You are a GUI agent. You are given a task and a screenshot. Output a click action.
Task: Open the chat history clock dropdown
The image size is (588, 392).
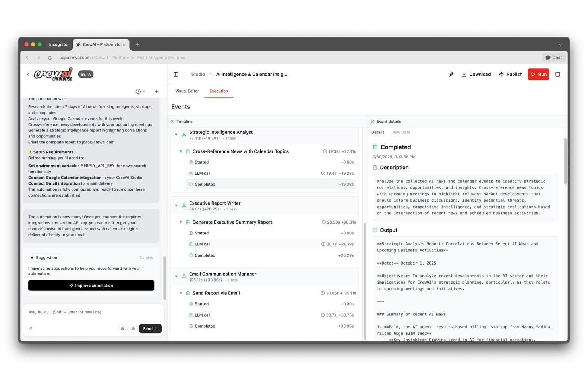[x=140, y=91]
